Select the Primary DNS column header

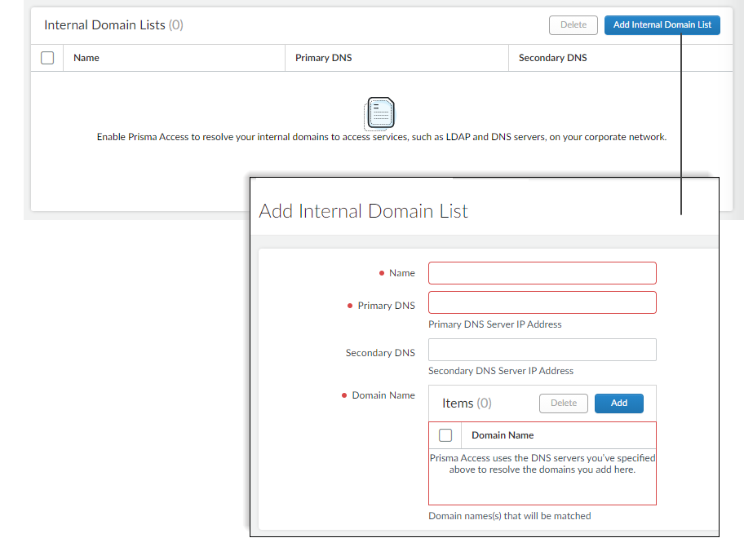[x=318, y=57]
